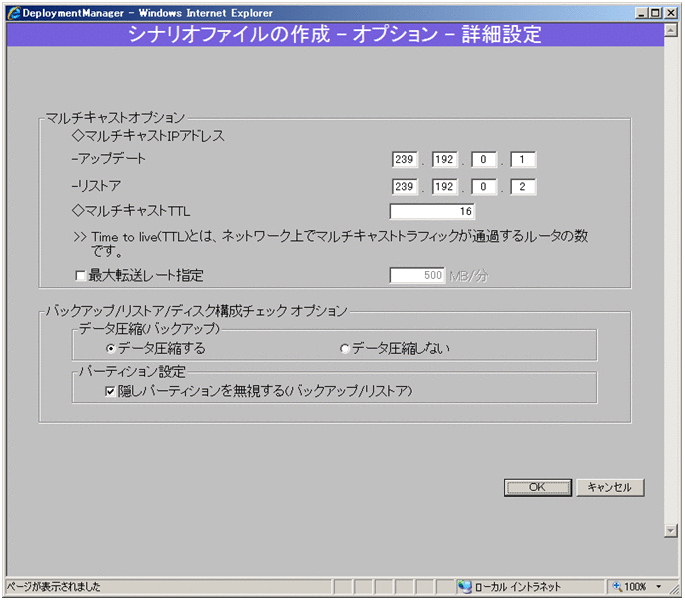
Task: Click the リストア second octet field 192
Action: pos(445,187)
